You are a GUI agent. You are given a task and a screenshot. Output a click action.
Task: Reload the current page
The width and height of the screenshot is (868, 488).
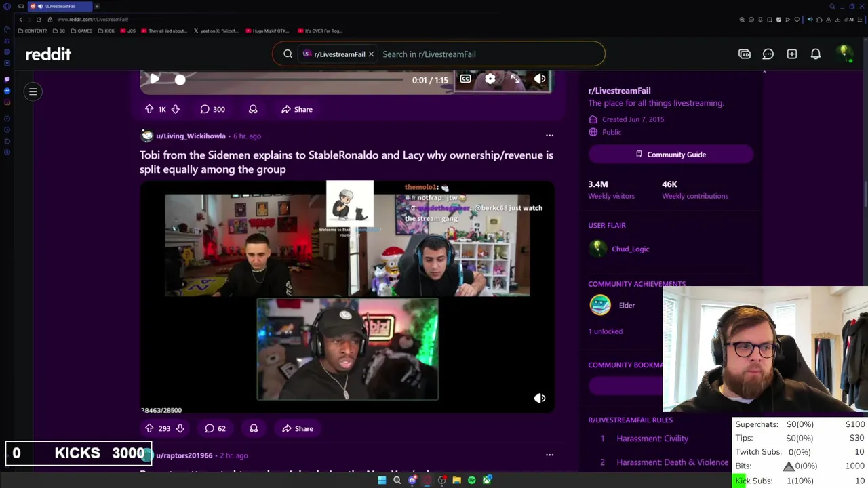(x=39, y=20)
